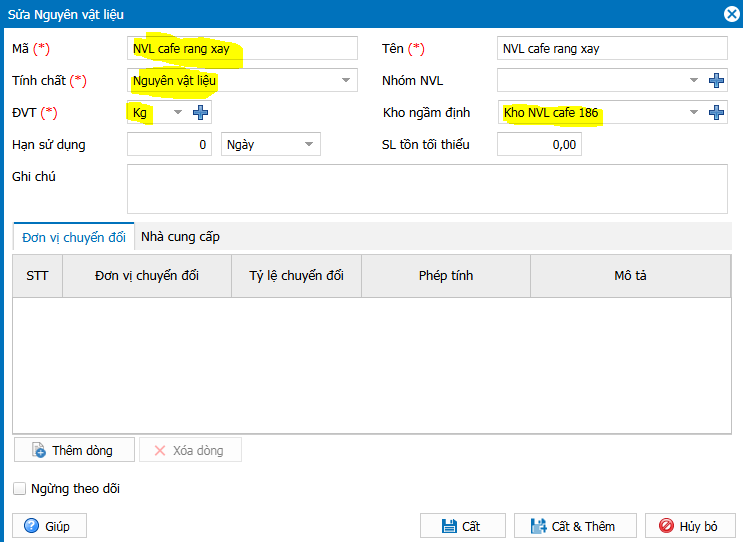Focus the Mã input field
The width and height of the screenshot is (743, 542).
[242, 48]
